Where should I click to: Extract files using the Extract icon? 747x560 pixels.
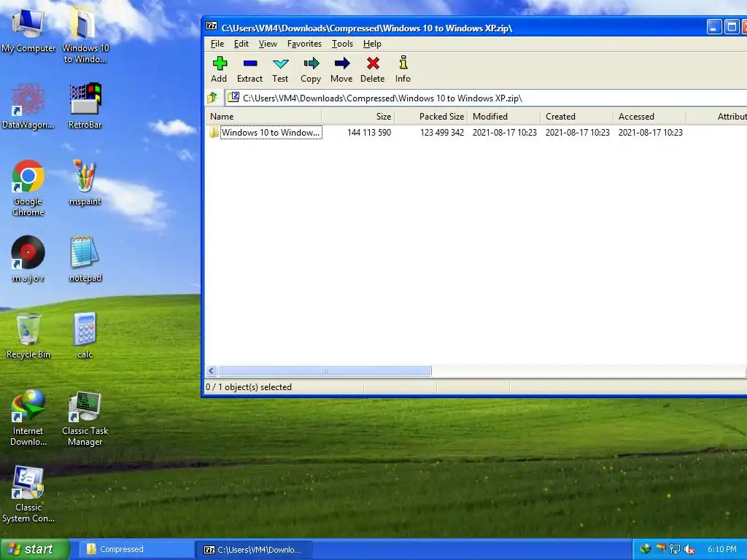249,69
